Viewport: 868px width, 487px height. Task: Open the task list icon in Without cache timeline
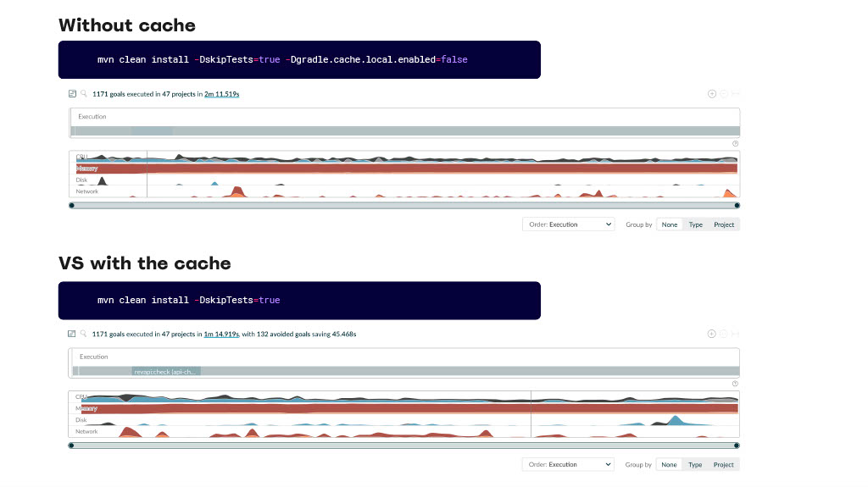click(72, 93)
